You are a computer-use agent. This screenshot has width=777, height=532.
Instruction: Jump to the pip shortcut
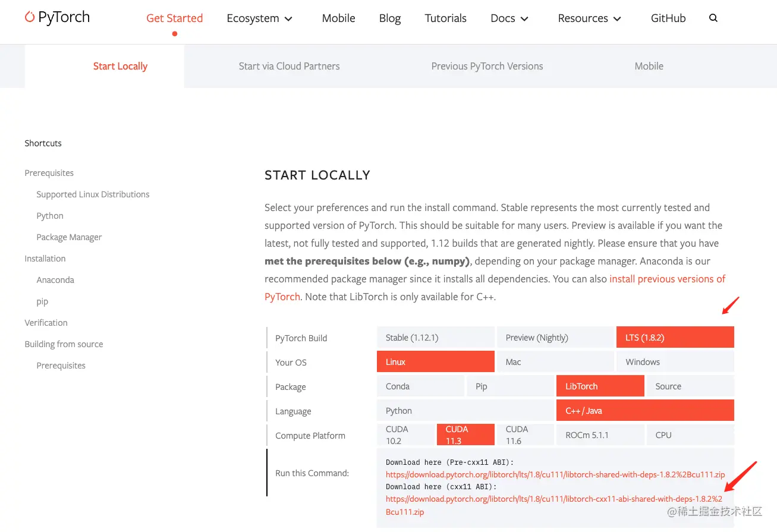pos(42,301)
